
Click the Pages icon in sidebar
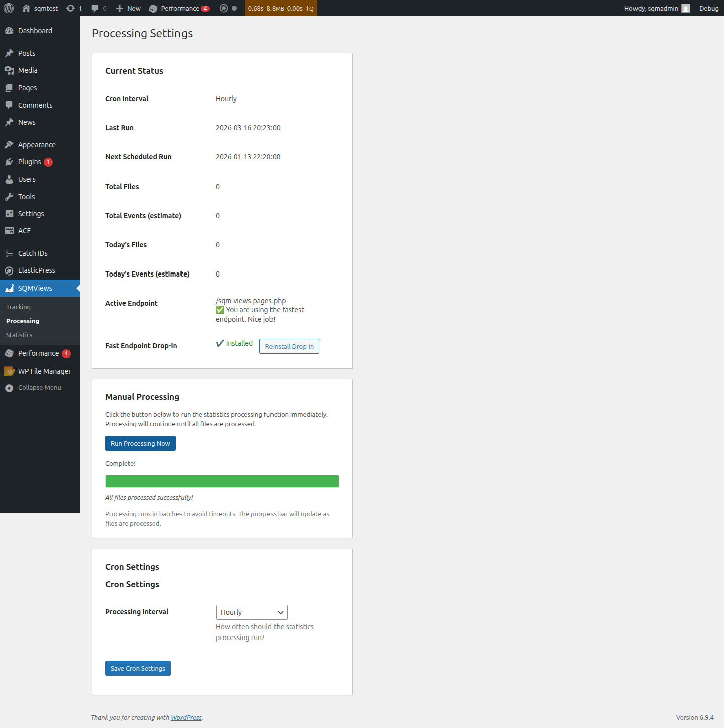coord(9,88)
